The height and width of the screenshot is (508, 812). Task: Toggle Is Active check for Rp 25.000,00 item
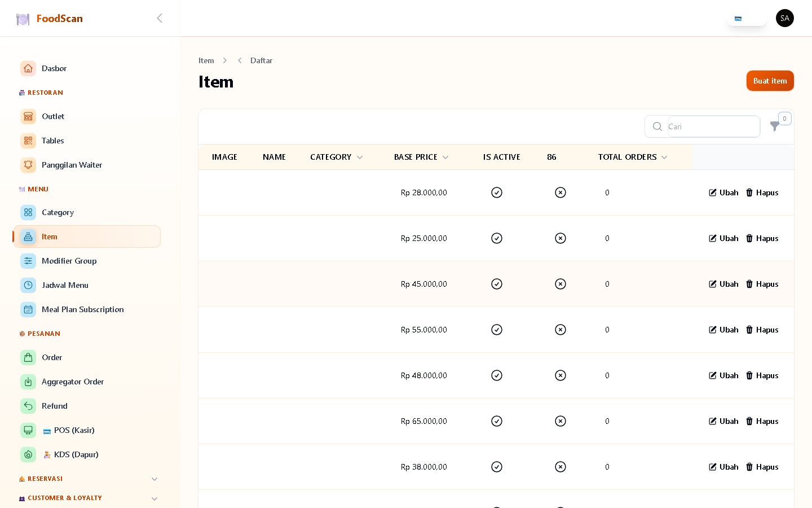click(x=497, y=238)
